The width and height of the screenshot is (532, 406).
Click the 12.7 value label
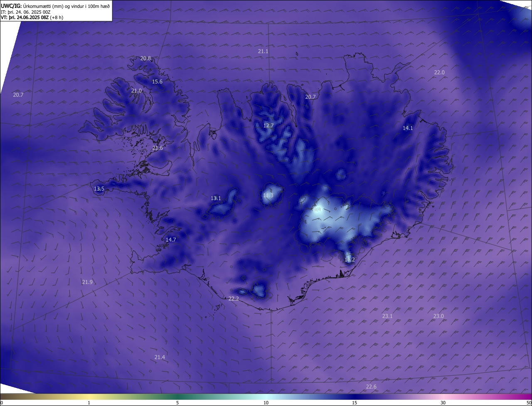(x=268, y=126)
